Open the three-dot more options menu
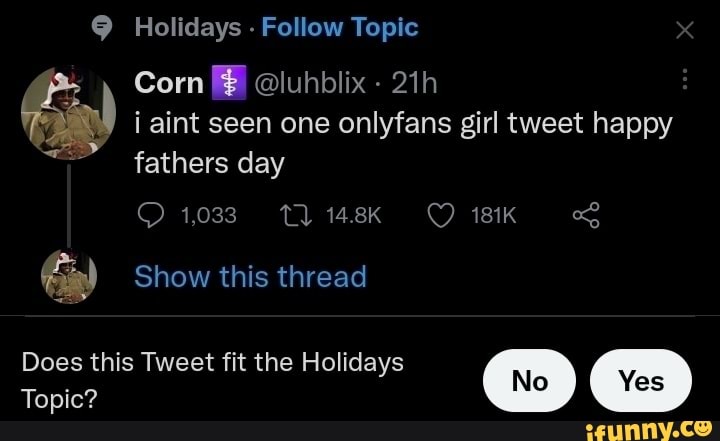Screen dimensions: 720x441 tap(685, 80)
